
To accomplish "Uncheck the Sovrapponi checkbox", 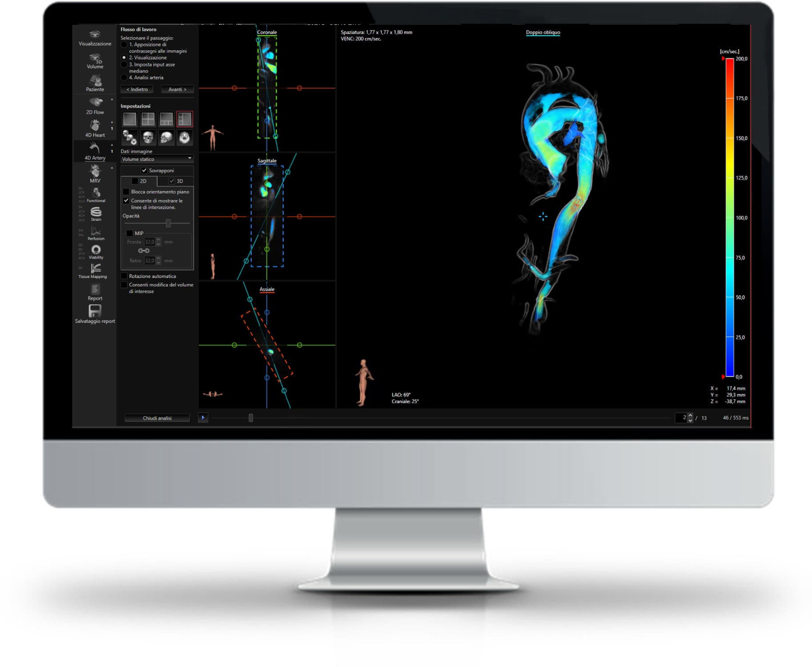I will pos(144,170).
